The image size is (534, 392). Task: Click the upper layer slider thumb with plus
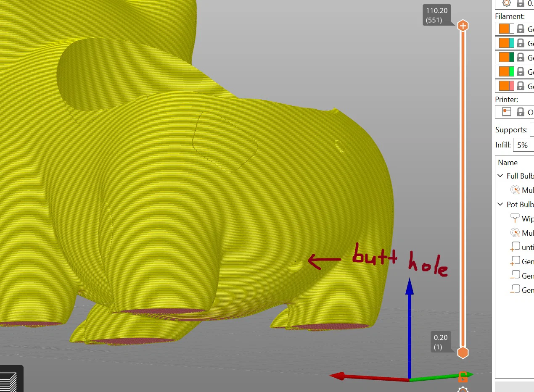pos(463,26)
